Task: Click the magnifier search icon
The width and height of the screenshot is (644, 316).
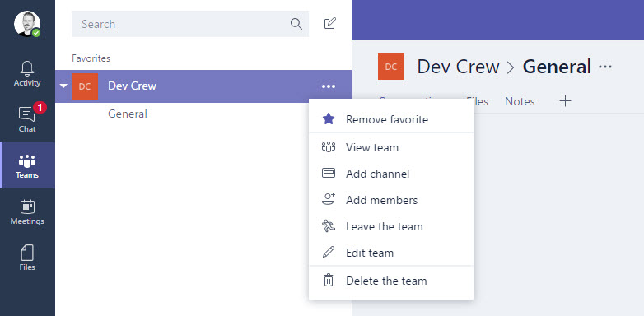Action: click(296, 24)
